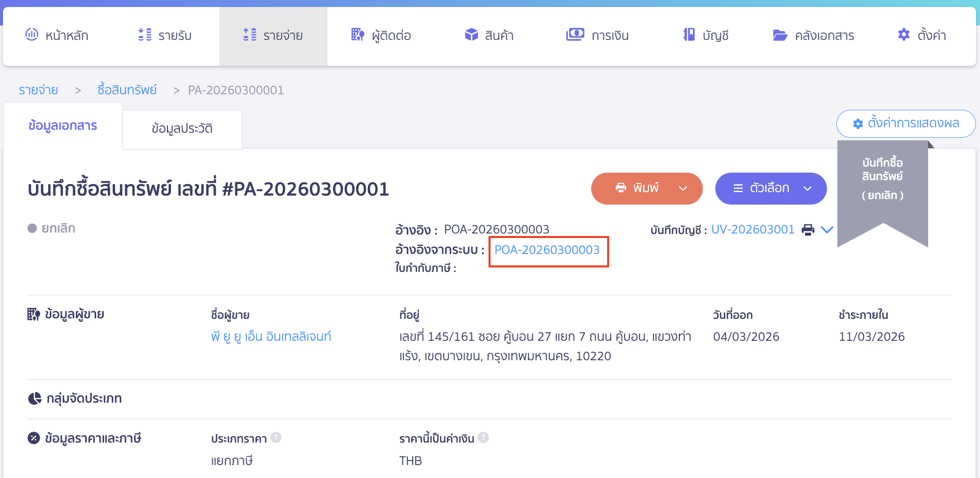Viewport: 980px width, 478px height.
Task: Open the รายรับ income menu
Action: (164, 35)
